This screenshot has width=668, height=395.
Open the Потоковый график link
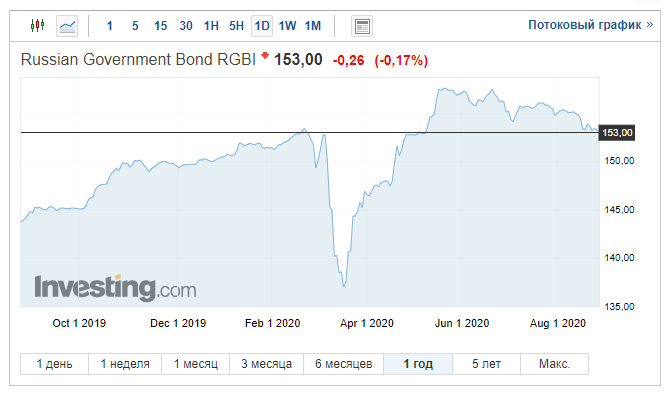point(590,25)
